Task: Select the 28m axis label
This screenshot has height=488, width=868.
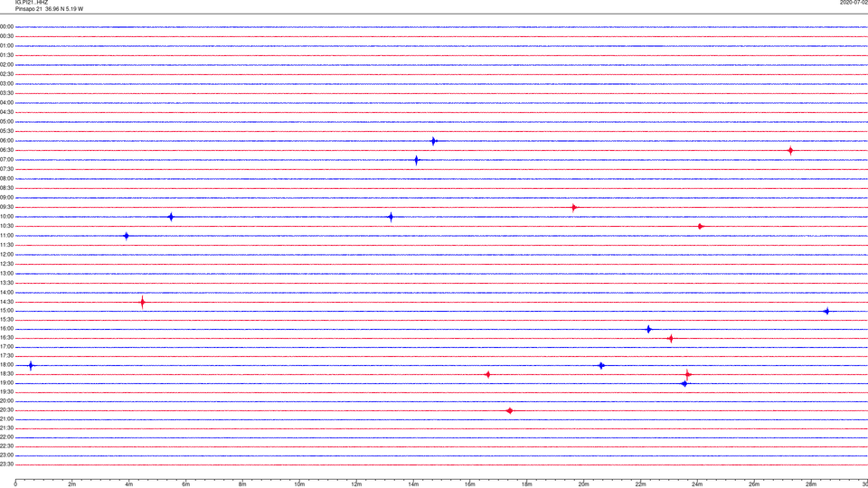Action: [x=811, y=484]
